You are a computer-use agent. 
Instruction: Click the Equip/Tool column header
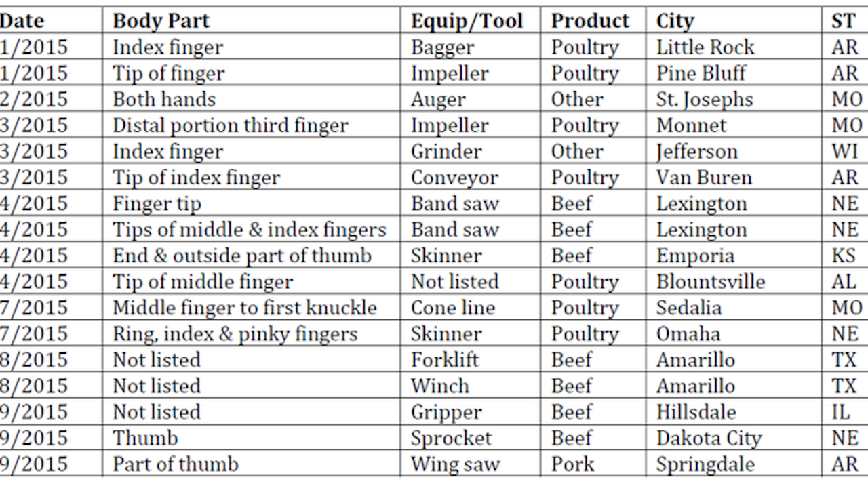pos(467,21)
